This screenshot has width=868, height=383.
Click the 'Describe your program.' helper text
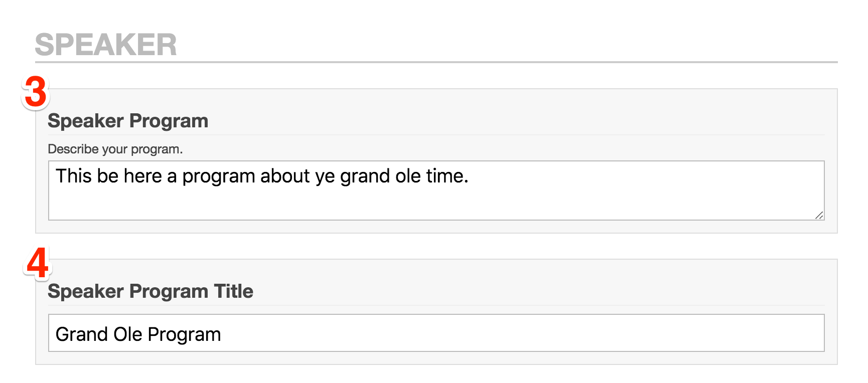coord(115,149)
